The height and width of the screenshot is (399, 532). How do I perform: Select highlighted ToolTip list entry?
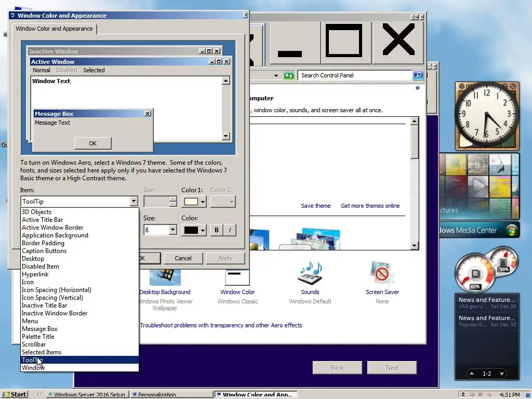(x=79, y=360)
